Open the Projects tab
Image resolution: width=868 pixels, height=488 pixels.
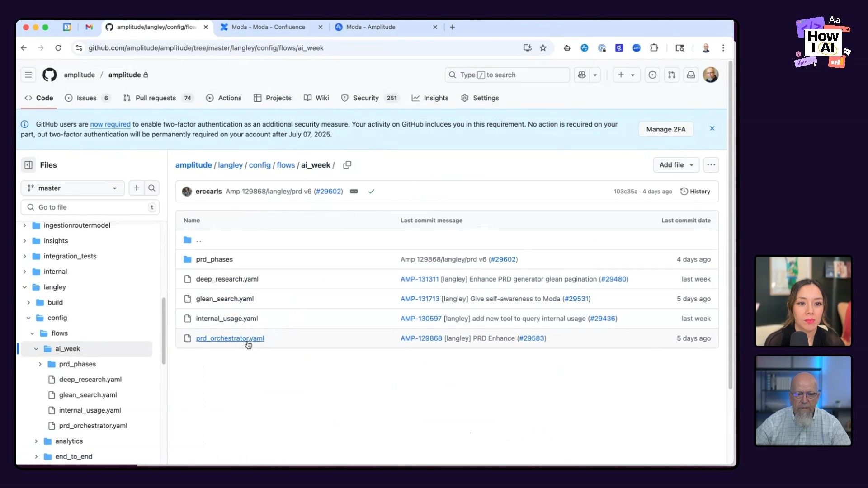273,98
